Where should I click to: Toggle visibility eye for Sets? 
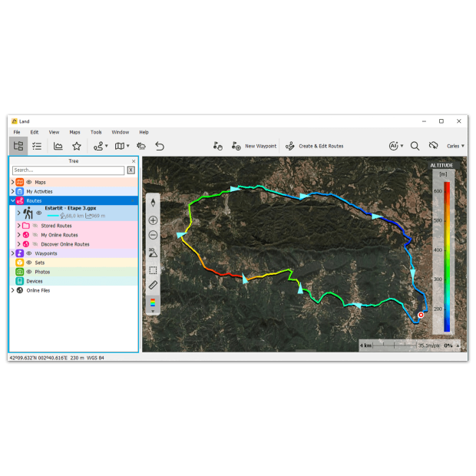pos(29,263)
